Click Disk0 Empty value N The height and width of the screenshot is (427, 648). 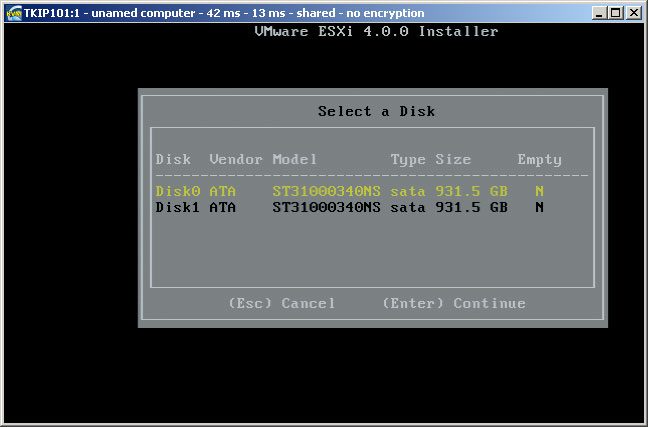point(539,191)
